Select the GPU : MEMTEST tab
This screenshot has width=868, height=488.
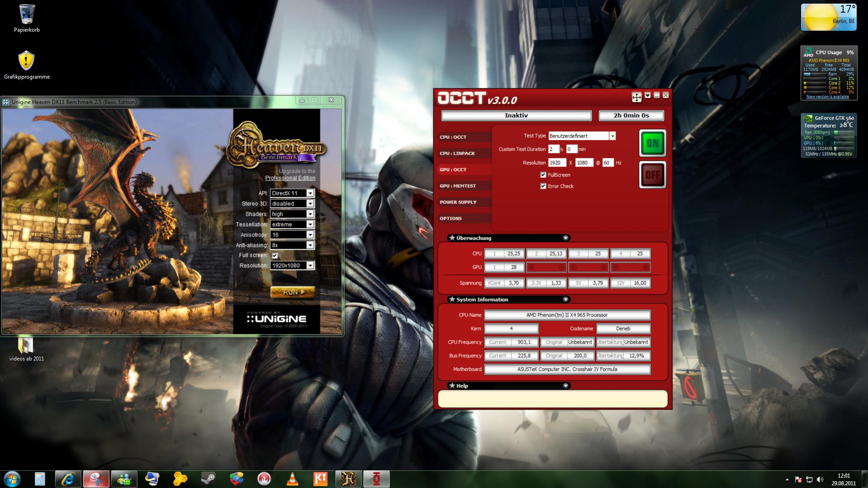point(464,186)
